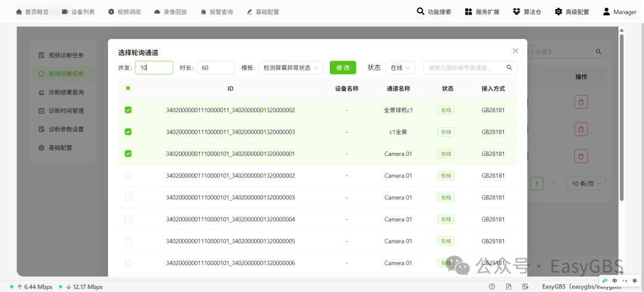Open the 10 条/页 page size dropdown
644x292 pixels.
coord(587,183)
